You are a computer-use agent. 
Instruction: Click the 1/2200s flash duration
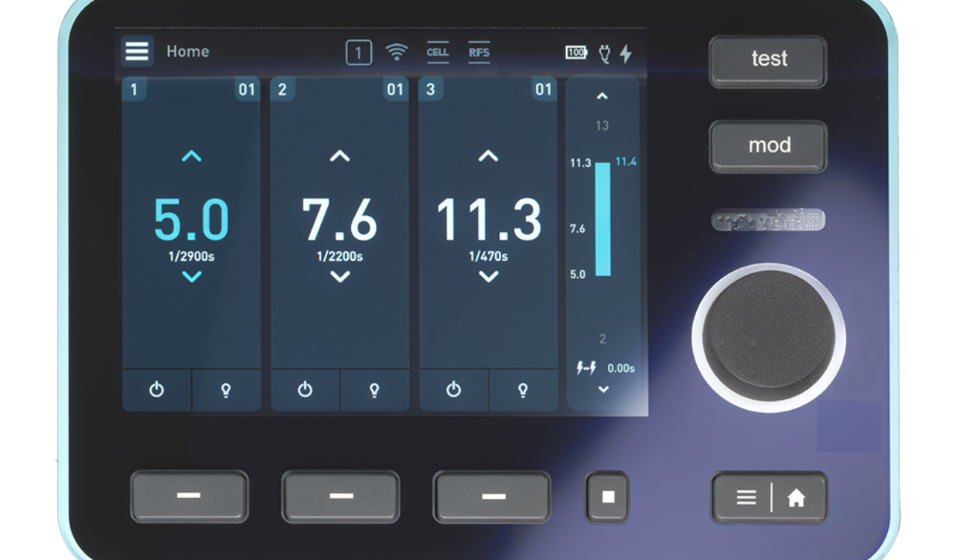pyautogui.click(x=340, y=257)
